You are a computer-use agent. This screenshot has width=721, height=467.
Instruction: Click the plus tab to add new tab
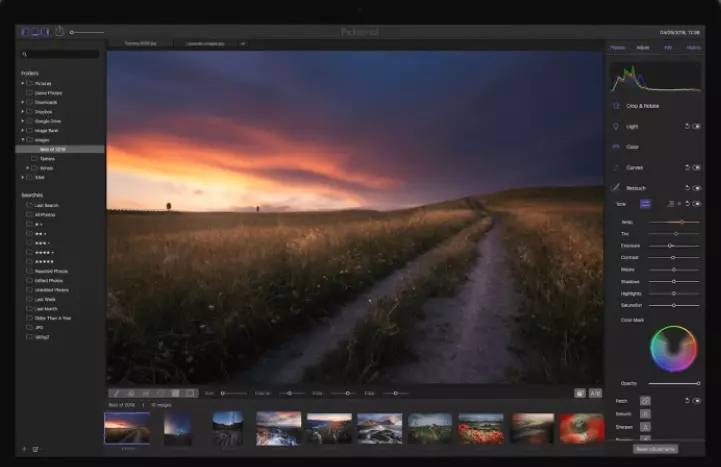[243, 44]
